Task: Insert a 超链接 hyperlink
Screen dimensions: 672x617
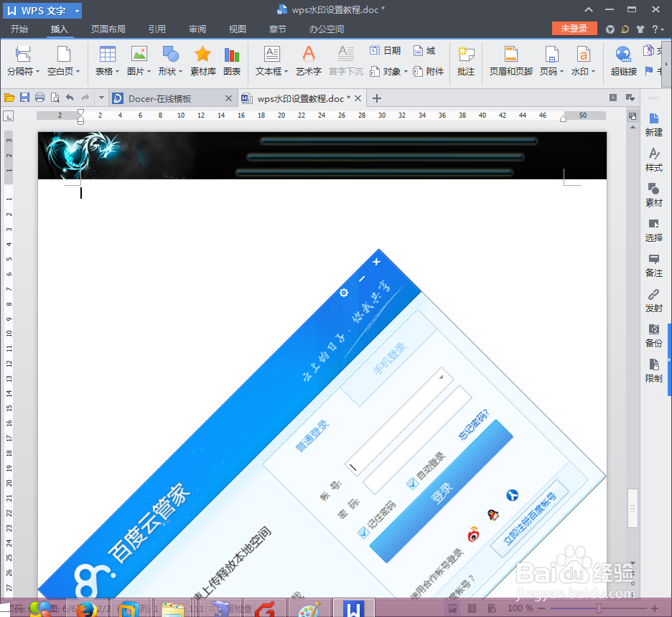Action: (x=624, y=61)
